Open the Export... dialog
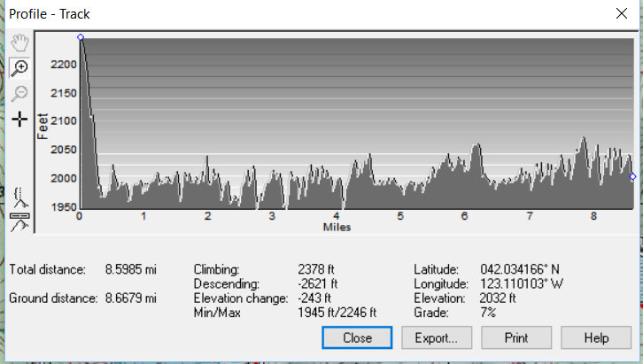The height and width of the screenshot is (364, 643). click(437, 337)
